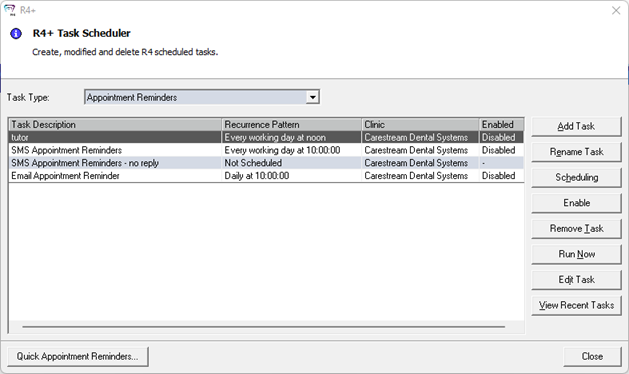Screen dimensions: 629x374
Task: Click the Rename Task button
Action: 576,152
